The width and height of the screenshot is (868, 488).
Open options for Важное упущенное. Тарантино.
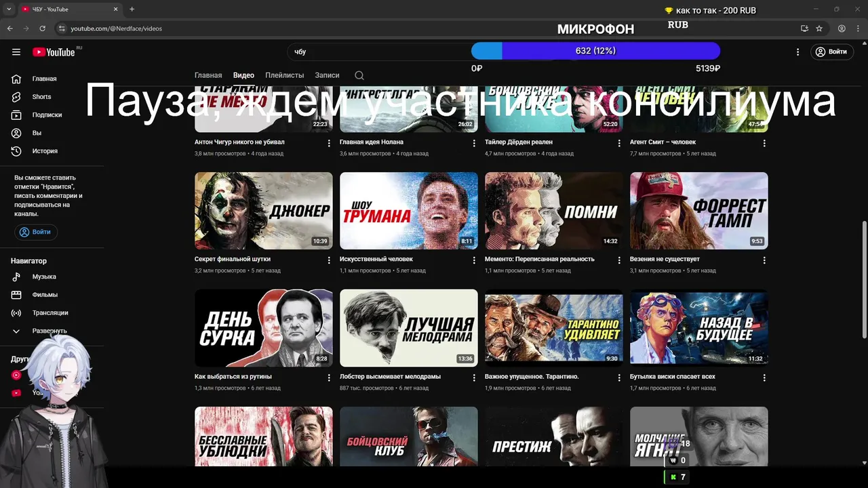(619, 378)
